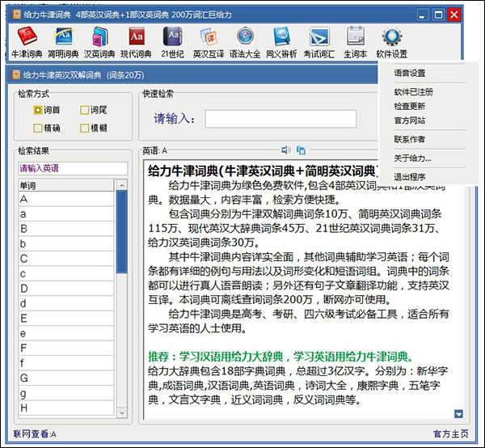Image resolution: width=485 pixels, height=448 pixels.
Task: Select lowercase a in the word list
Action: pyautogui.click(x=66, y=213)
